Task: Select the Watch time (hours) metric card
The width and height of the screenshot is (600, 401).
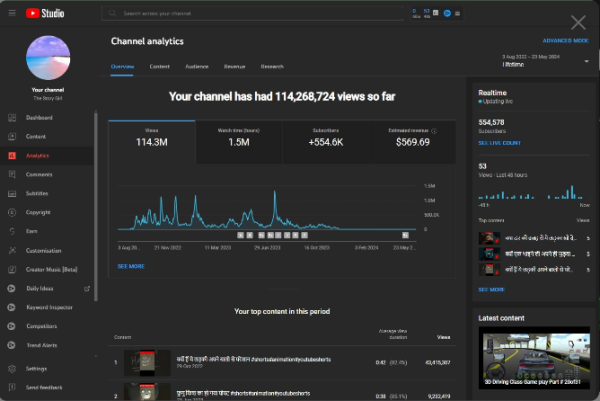Action: click(x=238, y=142)
